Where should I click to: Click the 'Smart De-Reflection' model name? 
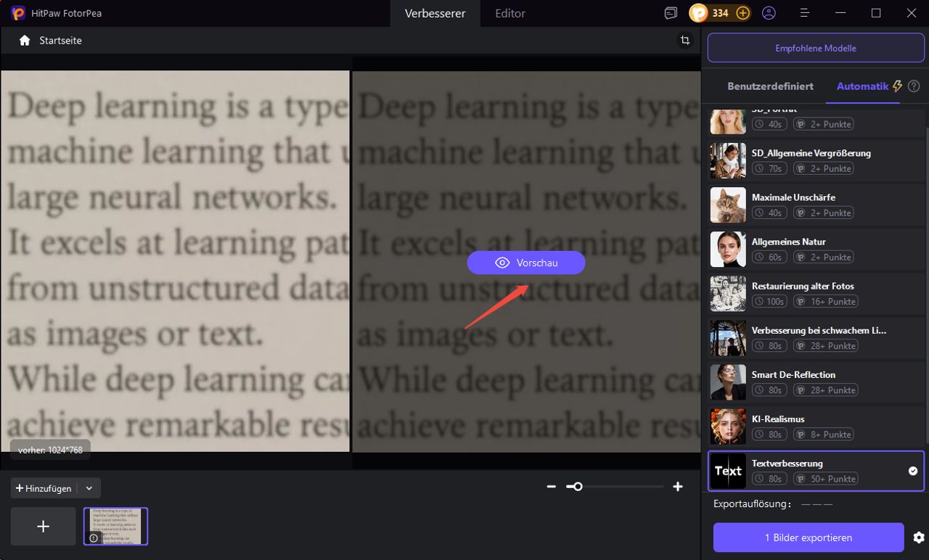click(793, 374)
